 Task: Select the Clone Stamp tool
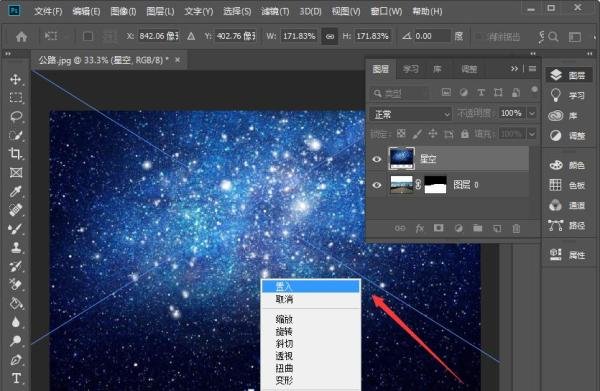pos(16,248)
